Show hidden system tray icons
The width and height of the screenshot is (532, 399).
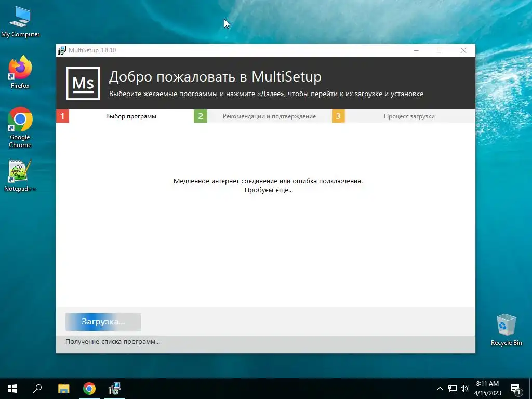pos(440,389)
